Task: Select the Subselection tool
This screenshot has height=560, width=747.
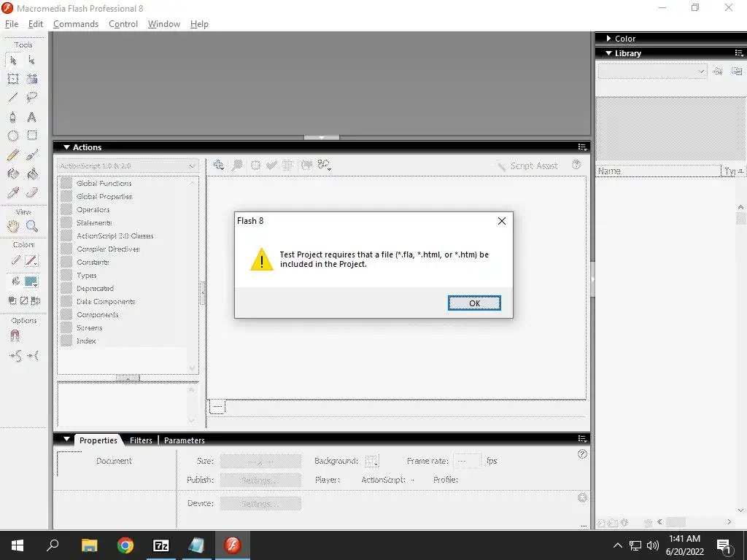Action: tap(32, 61)
